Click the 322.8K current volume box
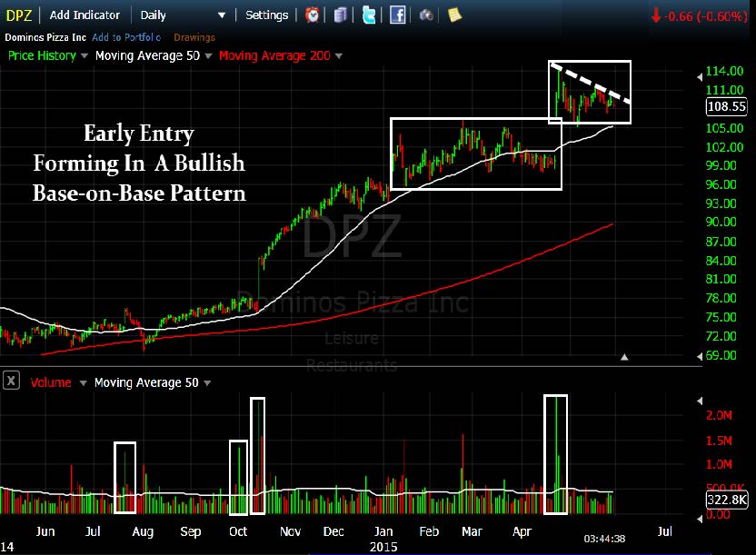The width and height of the screenshot is (756, 555). [727, 500]
